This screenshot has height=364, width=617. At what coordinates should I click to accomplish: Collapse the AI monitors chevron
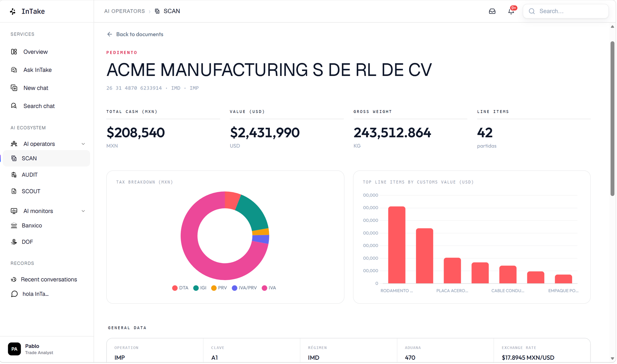(x=83, y=211)
